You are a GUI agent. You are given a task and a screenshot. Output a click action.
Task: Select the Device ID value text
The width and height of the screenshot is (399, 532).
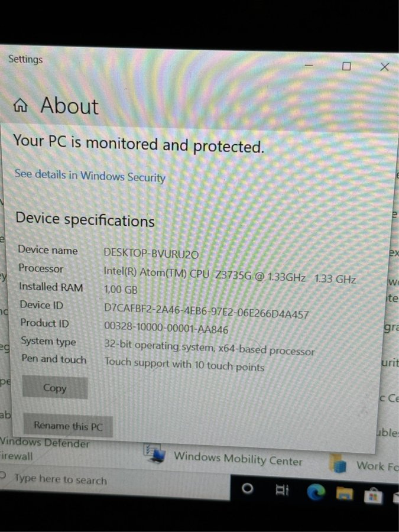(206, 311)
